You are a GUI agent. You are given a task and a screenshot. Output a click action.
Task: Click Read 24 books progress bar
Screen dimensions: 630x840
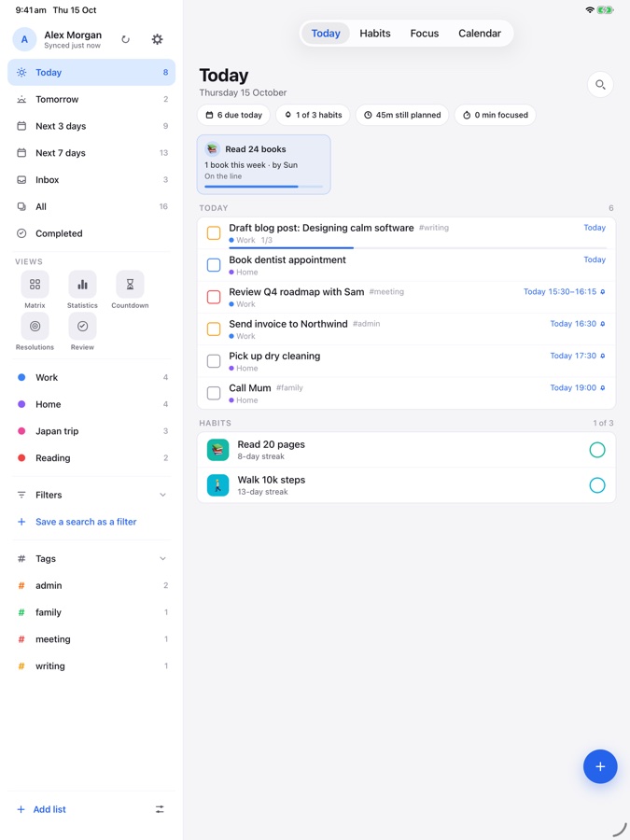click(263, 187)
